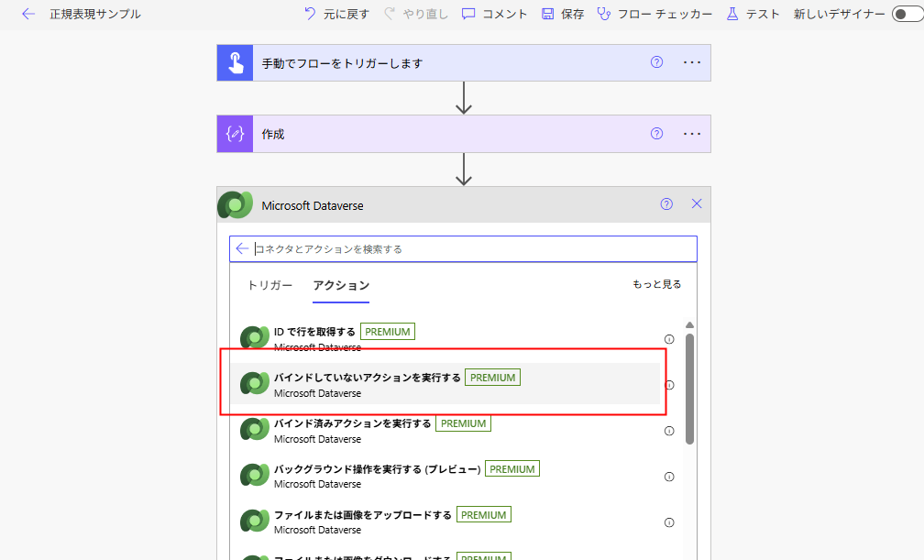The image size is (924, 560).
Task: Switch to the トリガー tab
Action: tap(270, 285)
